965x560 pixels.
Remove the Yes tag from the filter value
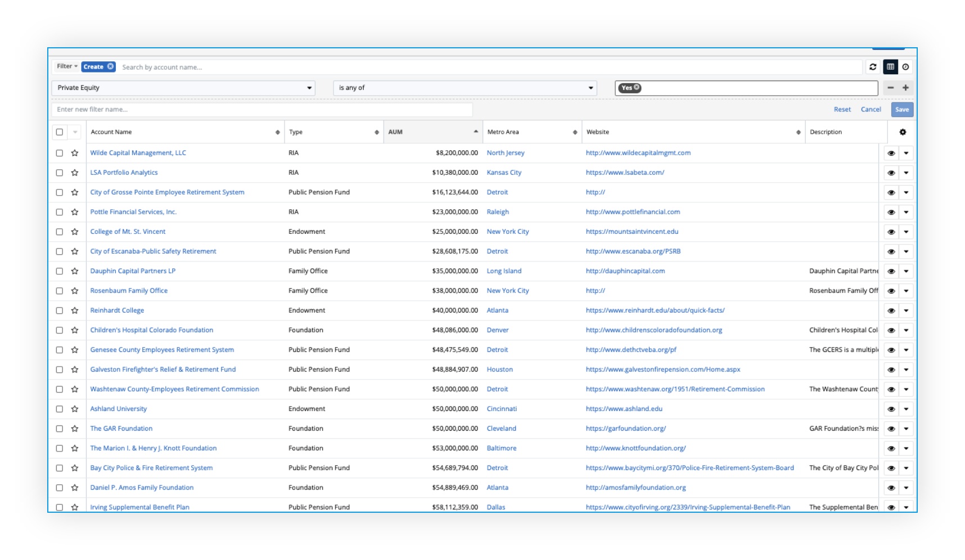(637, 87)
